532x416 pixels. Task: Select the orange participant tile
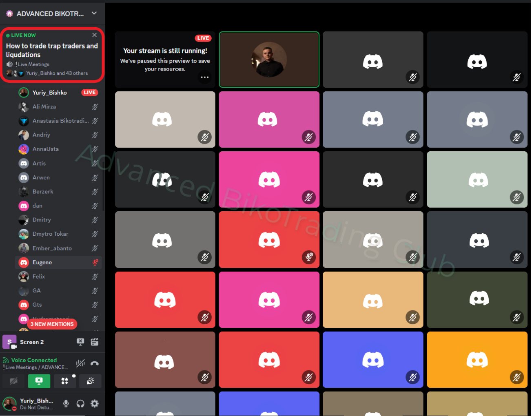click(477, 360)
